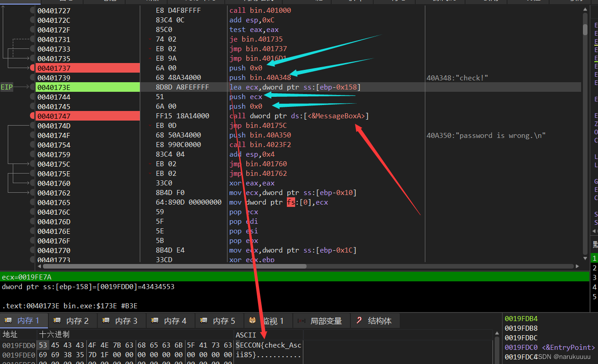This screenshot has width=598, height=364.
Task: Select the highlighted 53 byte in hex dump
Action: (43, 345)
